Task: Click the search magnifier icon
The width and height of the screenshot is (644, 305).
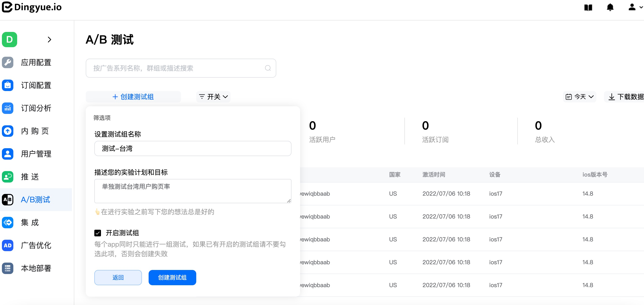Action: pyautogui.click(x=268, y=68)
